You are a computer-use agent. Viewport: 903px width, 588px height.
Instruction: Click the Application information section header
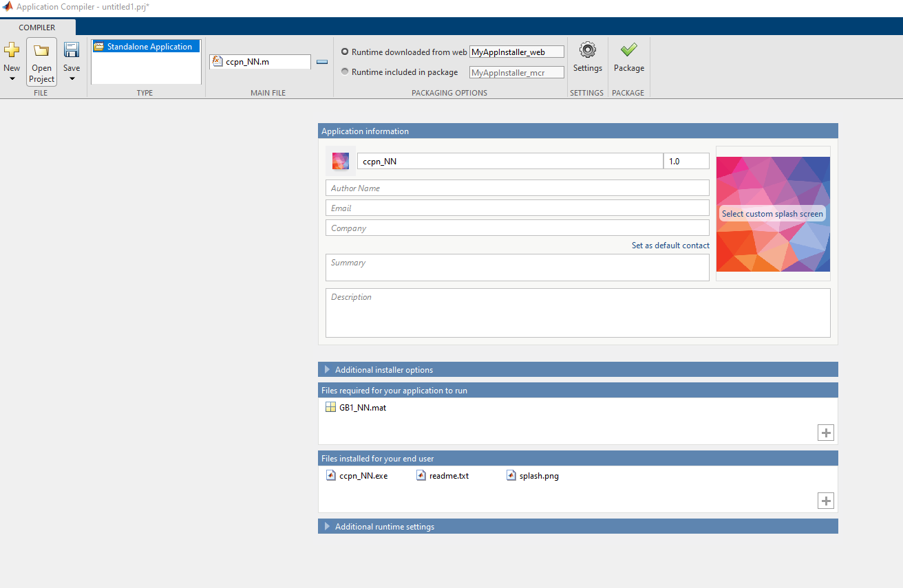click(x=578, y=131)
